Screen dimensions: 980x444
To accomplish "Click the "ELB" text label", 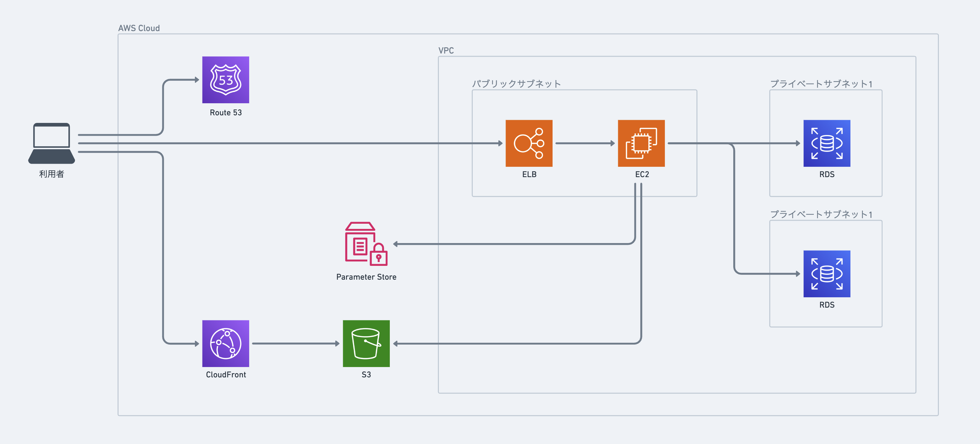I will [529, 174].
